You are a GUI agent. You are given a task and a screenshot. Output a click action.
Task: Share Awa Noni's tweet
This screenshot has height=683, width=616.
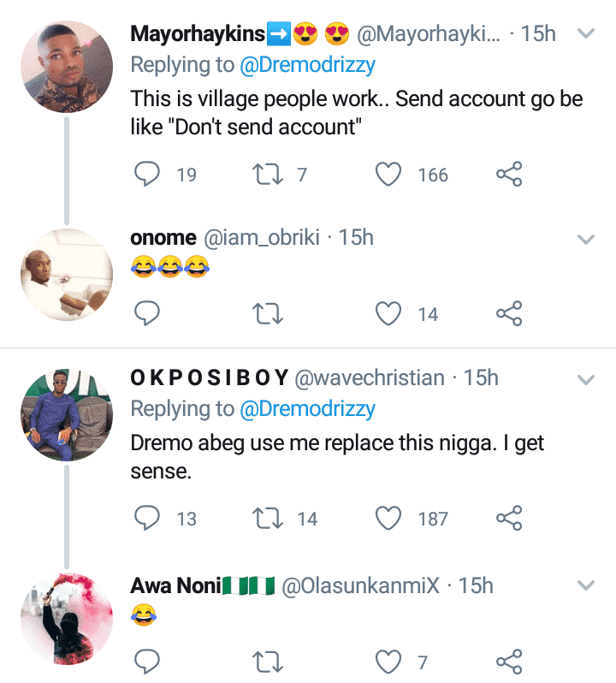tap(509, 661)
